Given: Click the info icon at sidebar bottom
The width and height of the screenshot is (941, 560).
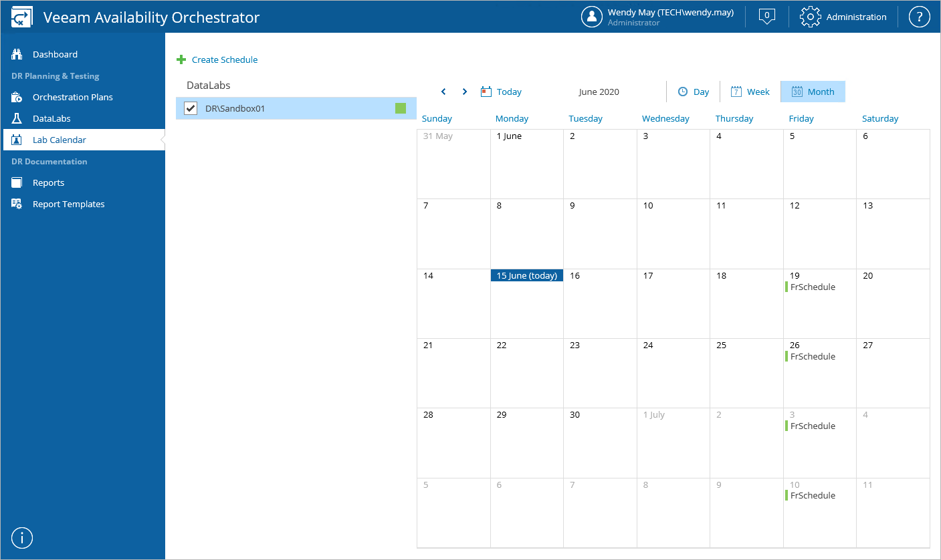Looking at the screenshot, I should coord(22,537).
